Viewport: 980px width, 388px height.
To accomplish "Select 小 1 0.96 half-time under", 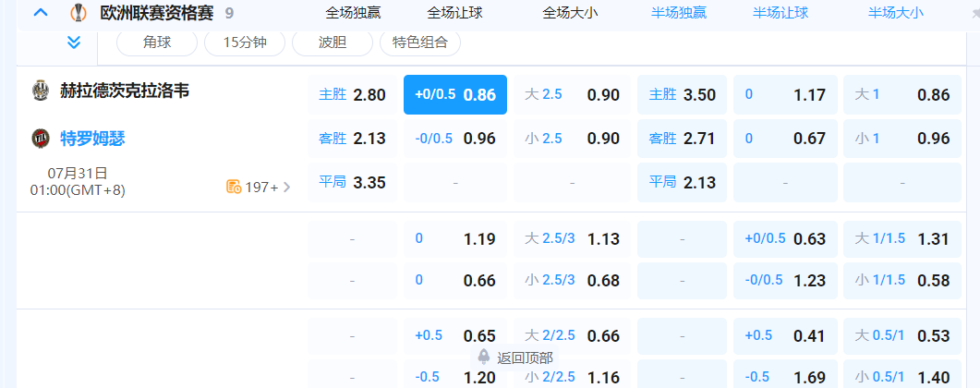I will tap(902, 138).
